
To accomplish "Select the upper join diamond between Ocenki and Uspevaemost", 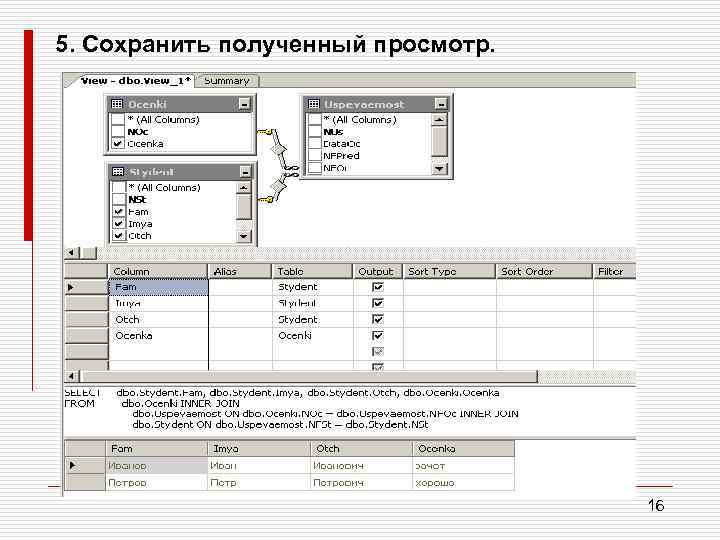I will pyautogui.click(x=279, y=150).
